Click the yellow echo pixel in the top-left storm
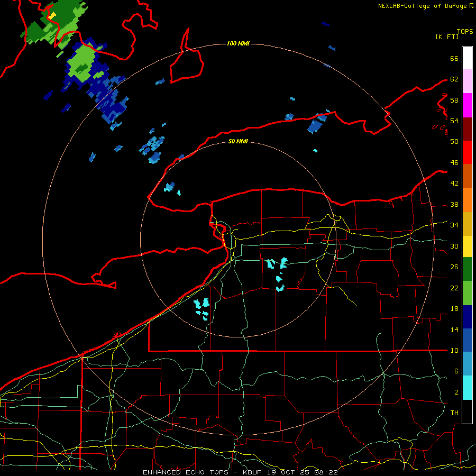The height and width of the screenshot is (476, 476). click(x=52, y=16)
